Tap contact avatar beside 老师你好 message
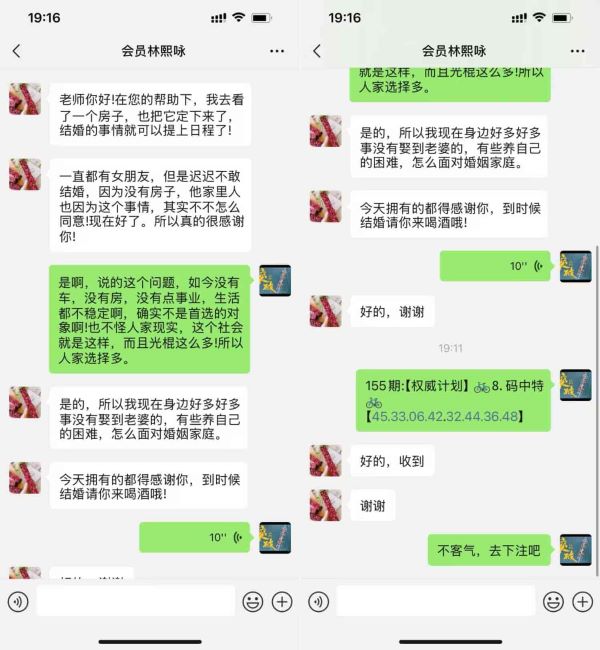 pyautogui.click(x=25, y=99)
